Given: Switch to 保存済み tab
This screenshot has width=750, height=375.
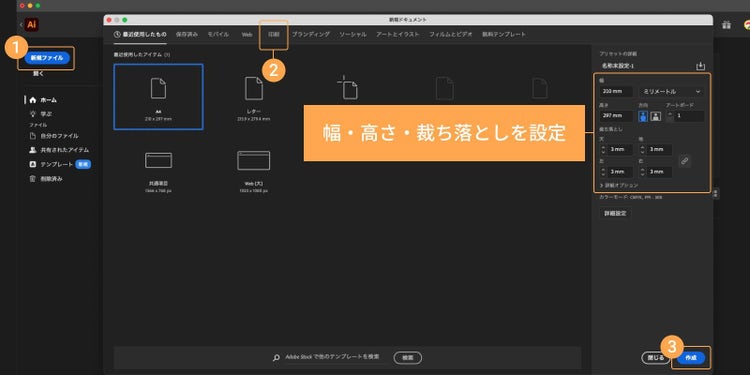Looking at the screenshot, I should pos(187,34).
